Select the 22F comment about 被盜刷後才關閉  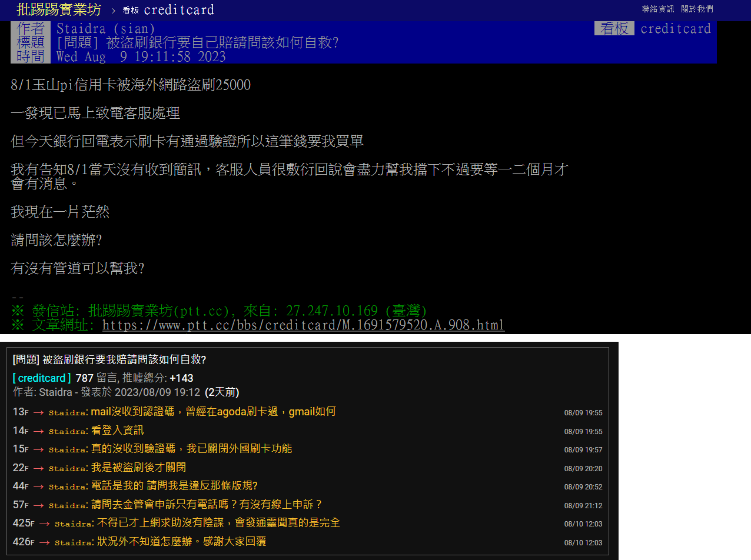[138, 468]
